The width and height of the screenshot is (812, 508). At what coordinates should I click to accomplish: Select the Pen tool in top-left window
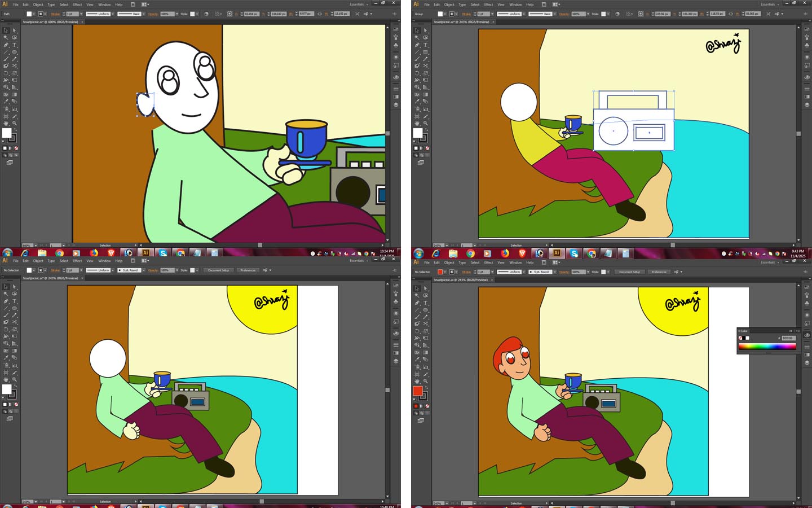click(x=6, y=45)
